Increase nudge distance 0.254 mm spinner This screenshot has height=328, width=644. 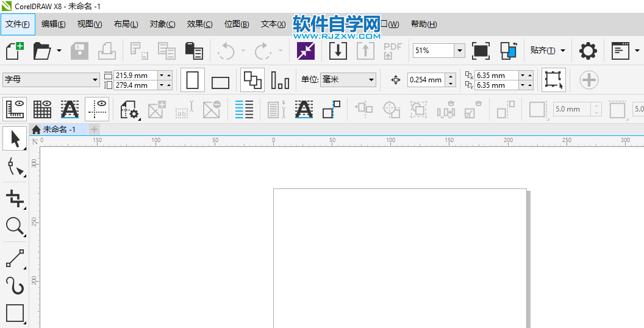451,76
